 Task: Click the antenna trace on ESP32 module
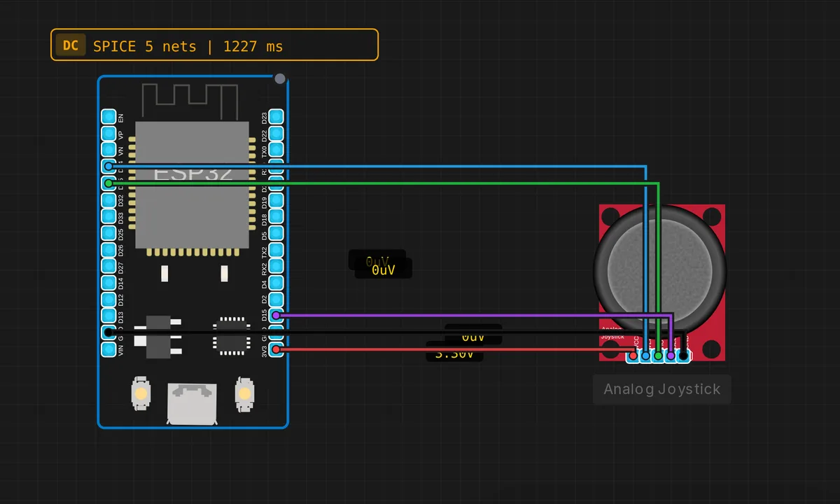[190, 101]
